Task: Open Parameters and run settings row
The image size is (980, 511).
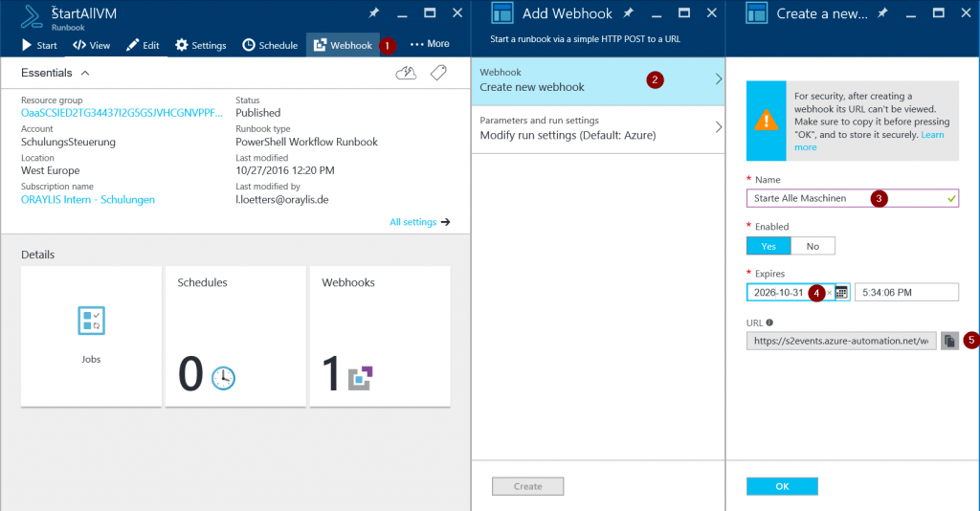Action: tap(598, 128)
